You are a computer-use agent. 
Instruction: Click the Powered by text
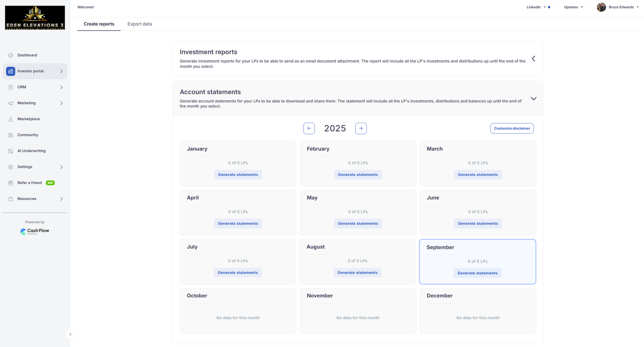coord(35,222)
